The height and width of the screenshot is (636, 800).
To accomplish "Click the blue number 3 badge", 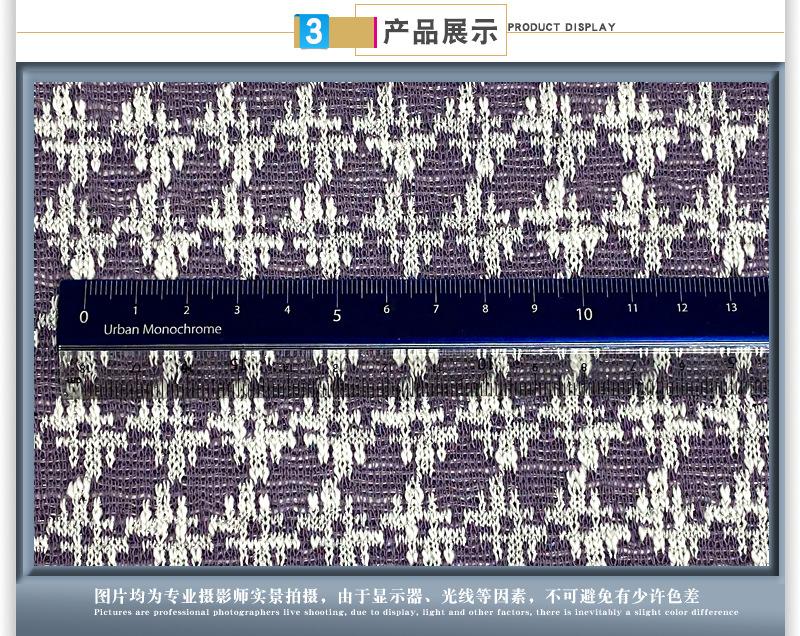I will point(313,32).
